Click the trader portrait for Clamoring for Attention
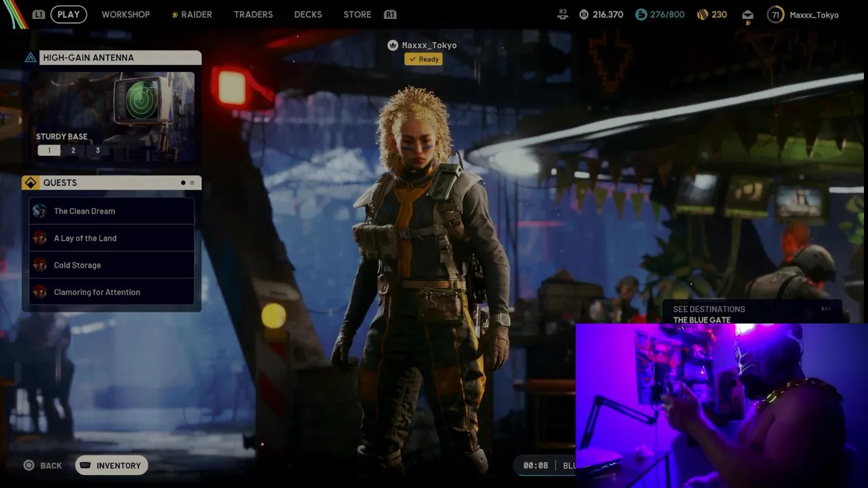Screen dimensions: 868x488 coord(40,292)
